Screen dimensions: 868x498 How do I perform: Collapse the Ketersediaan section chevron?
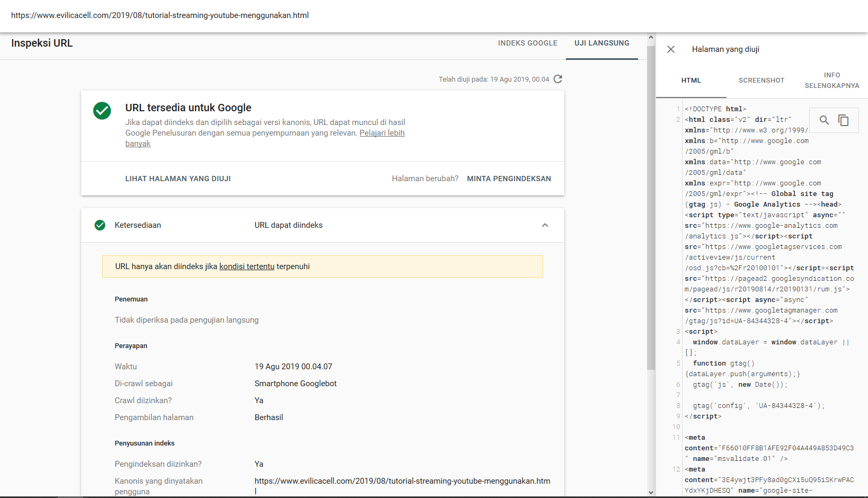[545, 225]
